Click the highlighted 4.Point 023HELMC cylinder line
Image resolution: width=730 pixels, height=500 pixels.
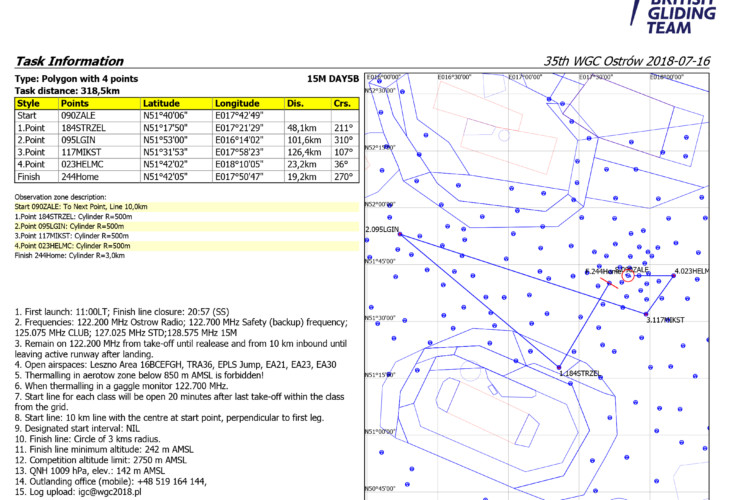[73, 245]
